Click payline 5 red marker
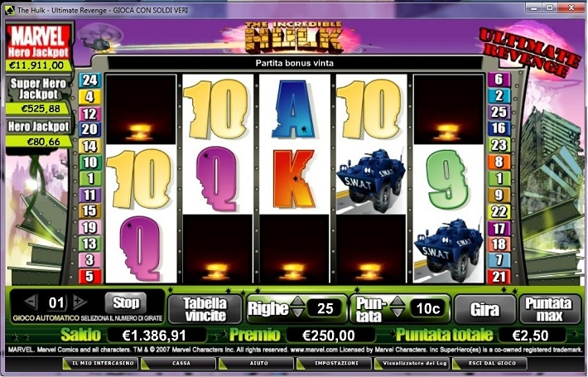The width and height of the screenshot is (588, 377). (x=89, y=277)
